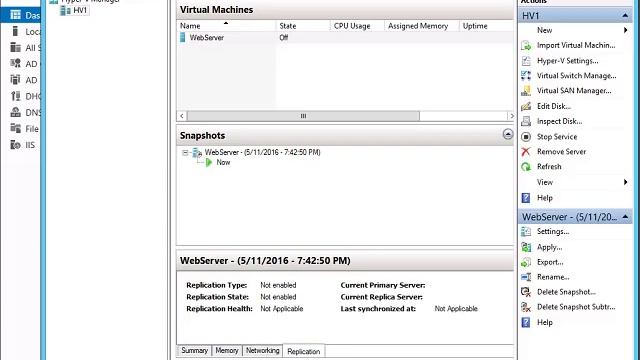This screenshot has height=360, width=640.
Task: Select the Now entry in Snapshots tree
Action: click(x=223, y=162)
